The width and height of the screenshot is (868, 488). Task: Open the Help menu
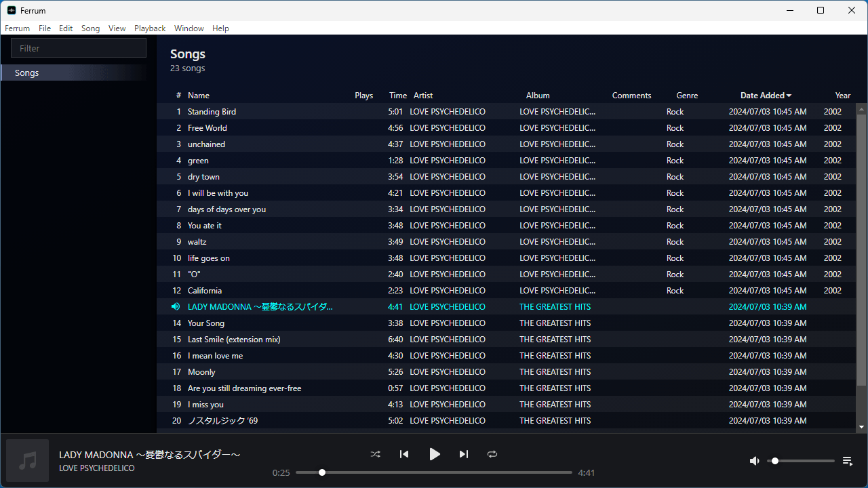[x=220, y=28]
